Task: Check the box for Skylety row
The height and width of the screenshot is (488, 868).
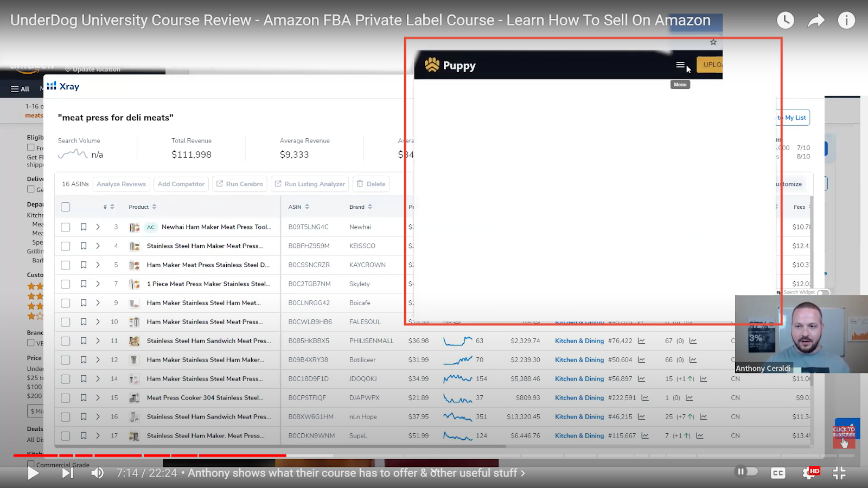Action: [66, 284]
